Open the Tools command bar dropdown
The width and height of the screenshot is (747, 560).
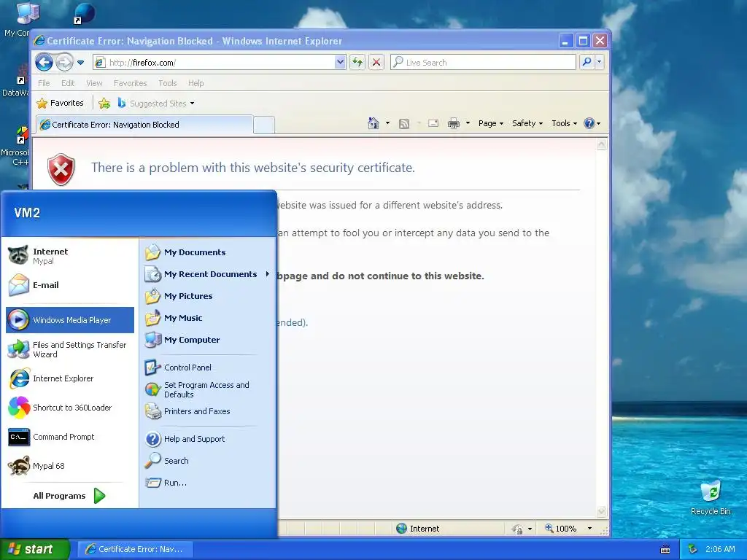(x=565, y=123)
